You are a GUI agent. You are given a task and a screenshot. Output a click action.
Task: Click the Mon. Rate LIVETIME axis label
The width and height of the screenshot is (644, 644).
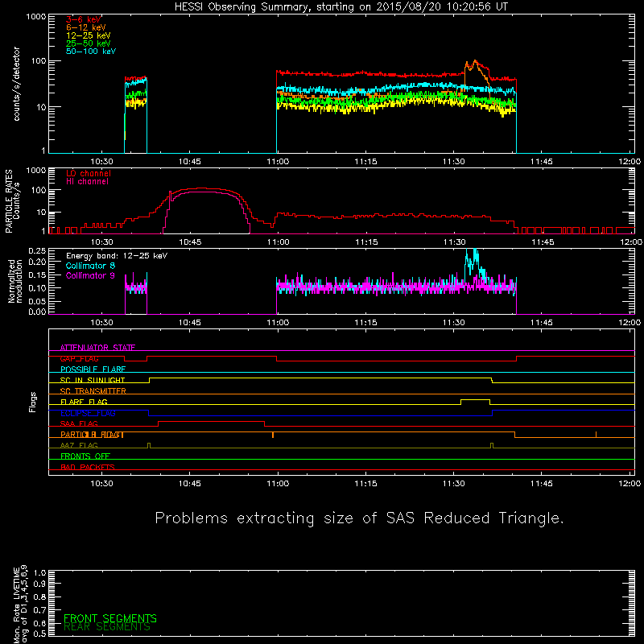click(x=20, y=603)
